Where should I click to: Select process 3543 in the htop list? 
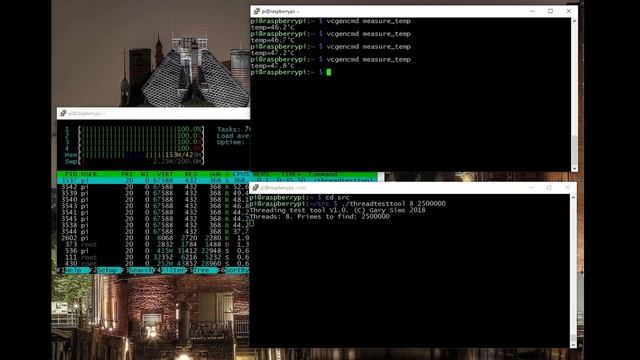pos(153,206)
